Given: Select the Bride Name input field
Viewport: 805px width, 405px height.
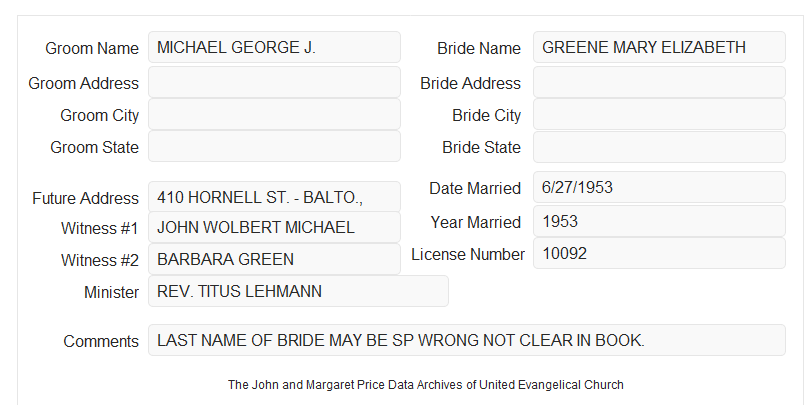Looking at the screenshot, I should (x=659, y=47).
